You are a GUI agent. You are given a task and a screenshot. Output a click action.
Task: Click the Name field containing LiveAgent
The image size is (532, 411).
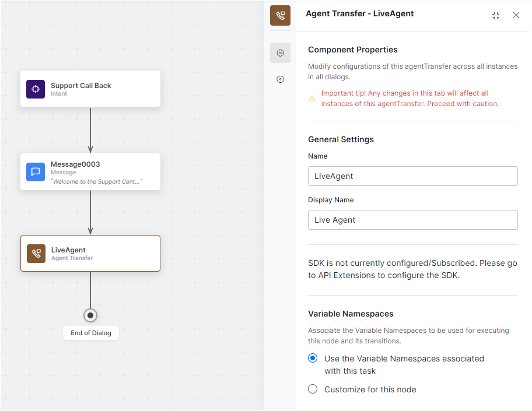pos(412,176)
